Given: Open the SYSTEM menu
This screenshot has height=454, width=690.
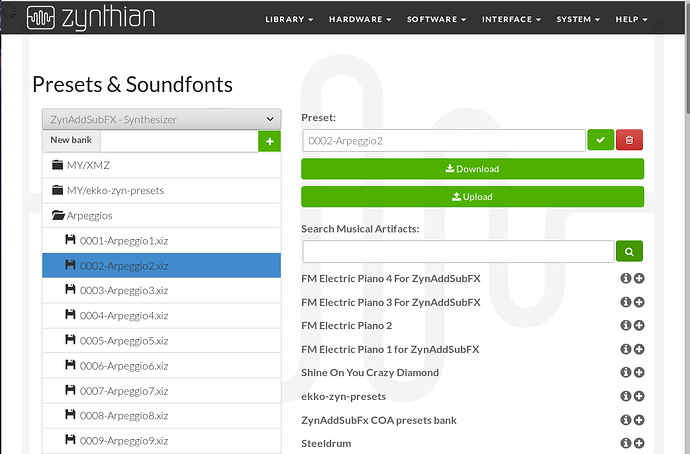Looking at the screenshot, I should point(578,19).
